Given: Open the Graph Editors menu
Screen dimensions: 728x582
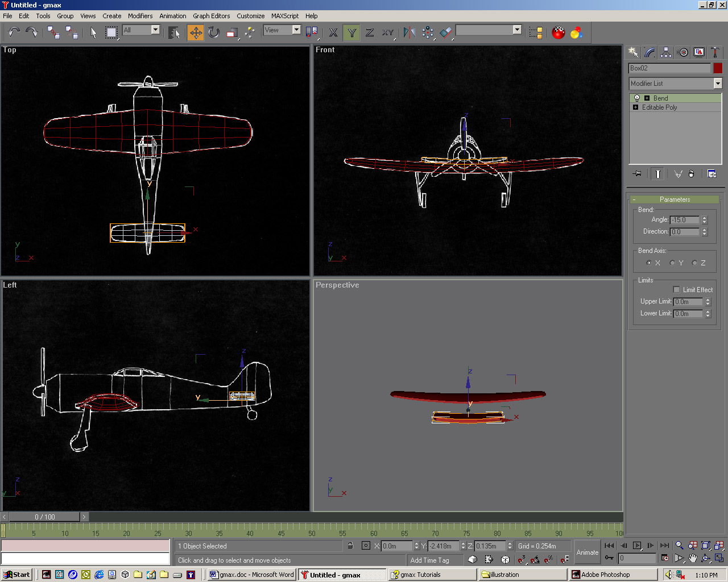Looking at the screenshot, I should click(211, 16).
